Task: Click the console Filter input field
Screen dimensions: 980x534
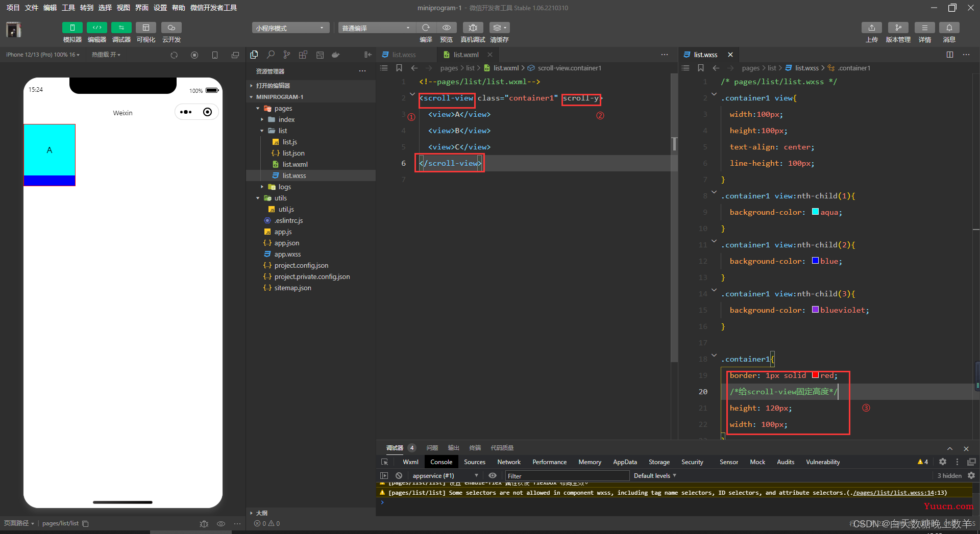Action: click(567, 476)
